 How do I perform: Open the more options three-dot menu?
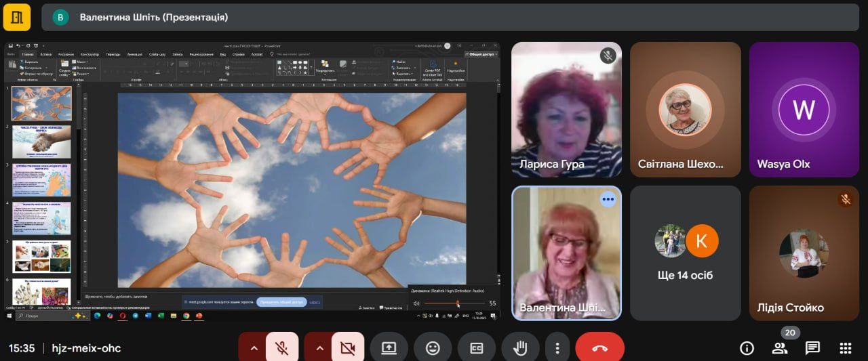pyautogui.click(x=557, y=348)
